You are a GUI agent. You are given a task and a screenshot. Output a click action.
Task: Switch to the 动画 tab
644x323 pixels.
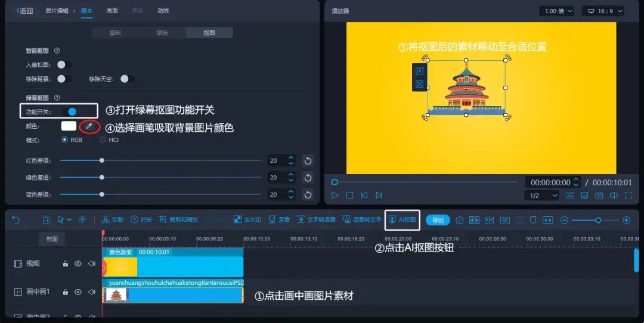tap(163, 11)
